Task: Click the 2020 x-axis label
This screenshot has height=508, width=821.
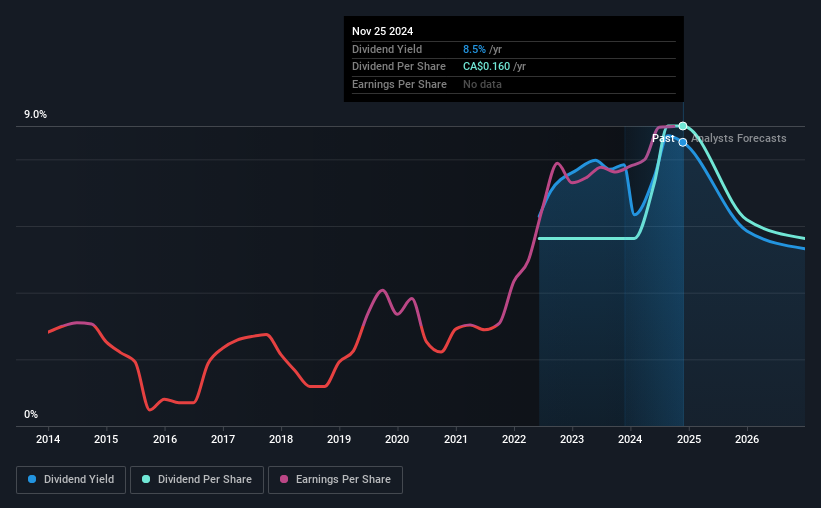Action: [397, 439]
